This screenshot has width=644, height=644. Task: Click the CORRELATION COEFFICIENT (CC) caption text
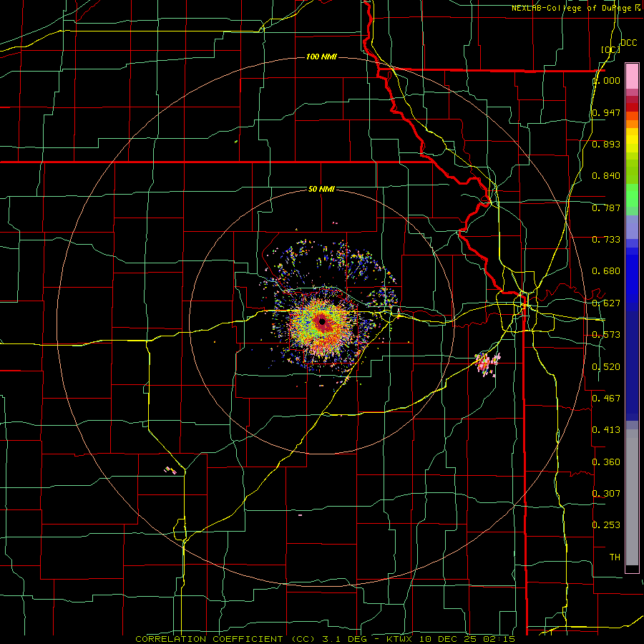click(x=225, y=639)
